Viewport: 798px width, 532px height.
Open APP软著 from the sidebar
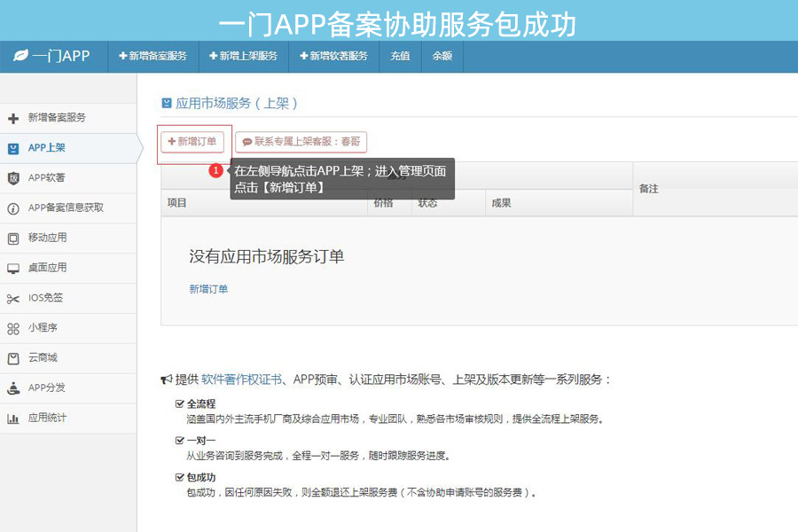click(x=68, y=178)
